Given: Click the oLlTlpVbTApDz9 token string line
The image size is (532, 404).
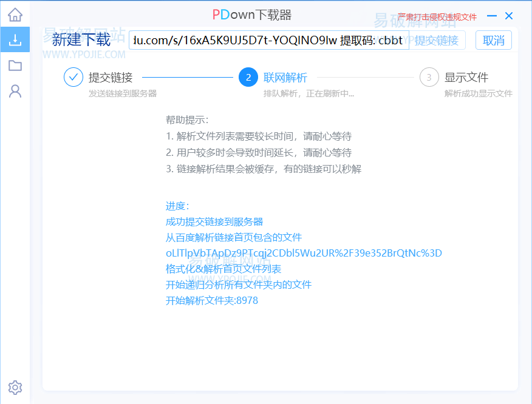Looking at the screenshot, I should 304,254.
